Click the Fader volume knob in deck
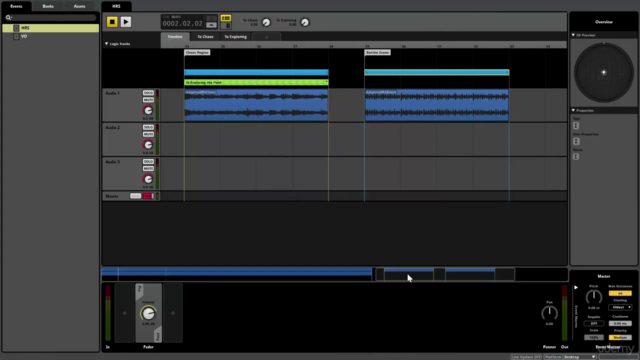Viewport: 640px width, 360px height. (x=148, y=313)
